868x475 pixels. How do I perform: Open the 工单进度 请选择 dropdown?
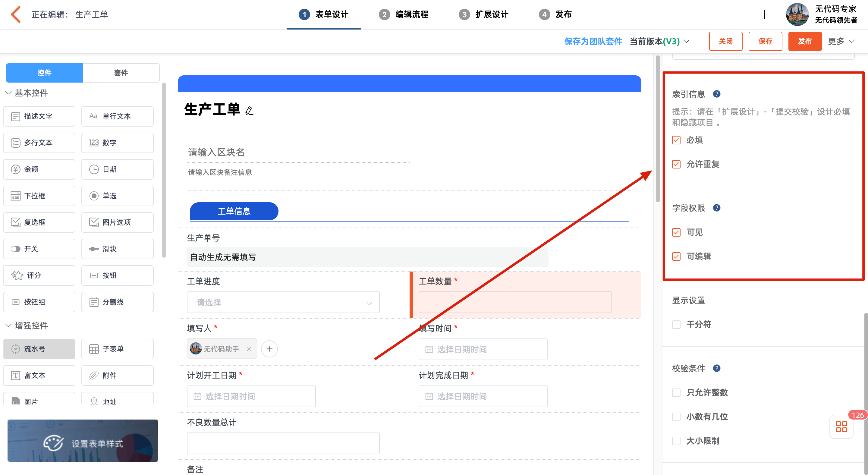(283, 302)
